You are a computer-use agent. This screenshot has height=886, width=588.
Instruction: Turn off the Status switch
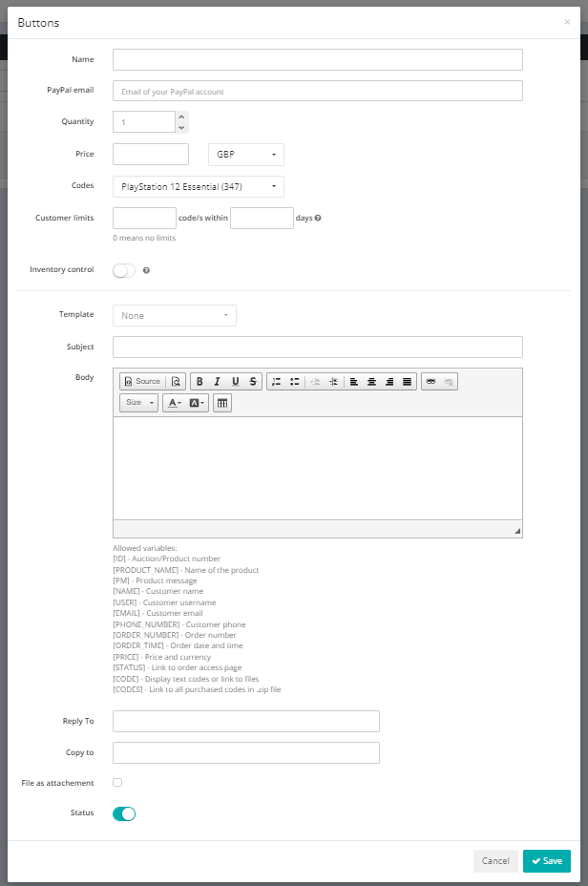(x=124, y=813)
